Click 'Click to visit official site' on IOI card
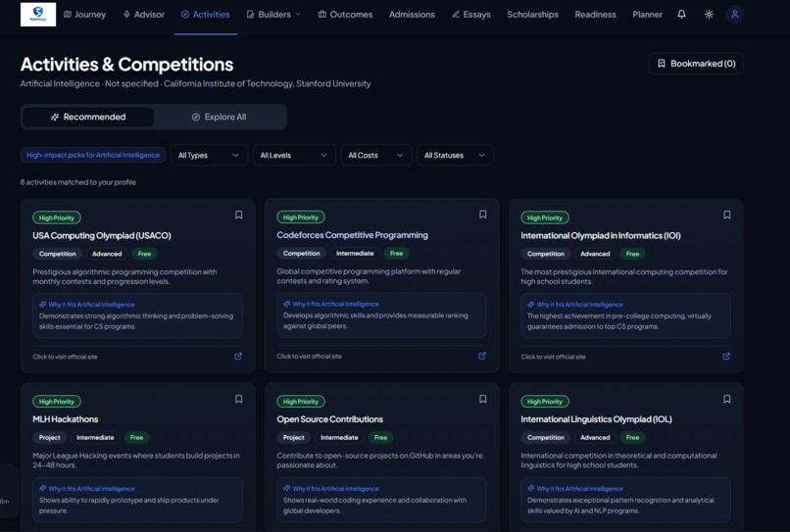 (553, 357)
